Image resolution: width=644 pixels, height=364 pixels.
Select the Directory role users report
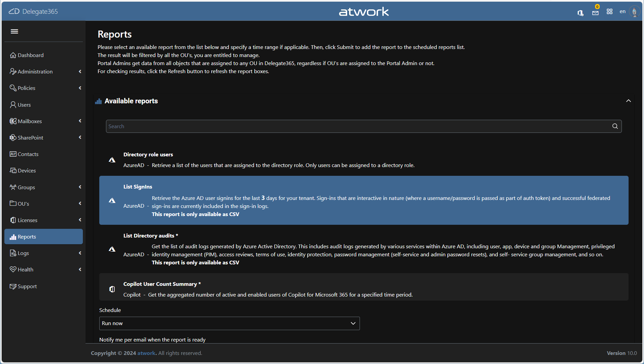(x=364, y=160)
